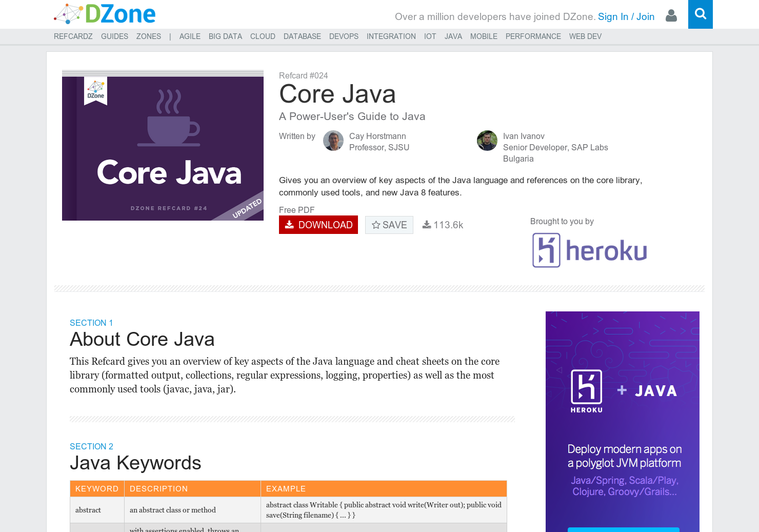Click the download count icon showing 113.6k
The height and width of the screenshot is (532, 759).
[426, 224]
